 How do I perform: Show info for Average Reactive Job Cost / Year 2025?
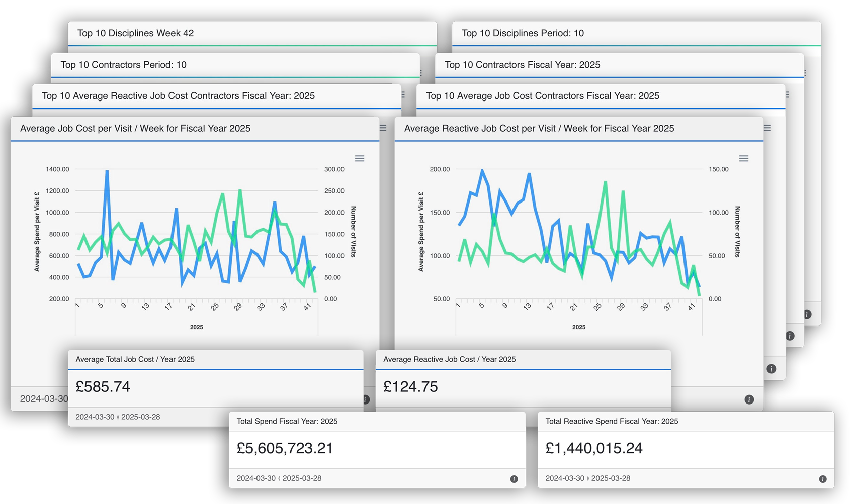coord(749,399)
